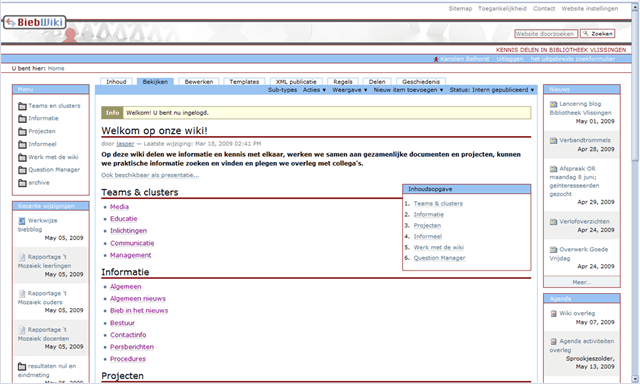The width and height of the screenshot is (640, 384).
Task: Open the Geschiedenis tab
Action: (x=421, y=82)
